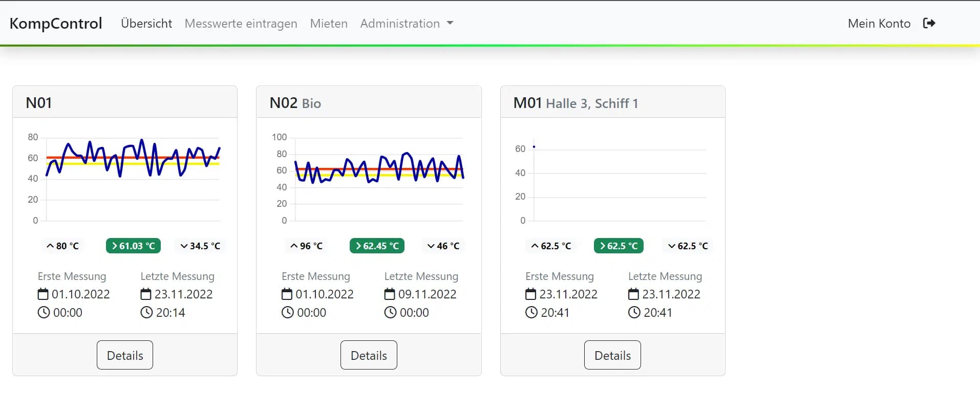Expand the Administration dropdown menu
980x411 pixels.
[x=407, y=24]
